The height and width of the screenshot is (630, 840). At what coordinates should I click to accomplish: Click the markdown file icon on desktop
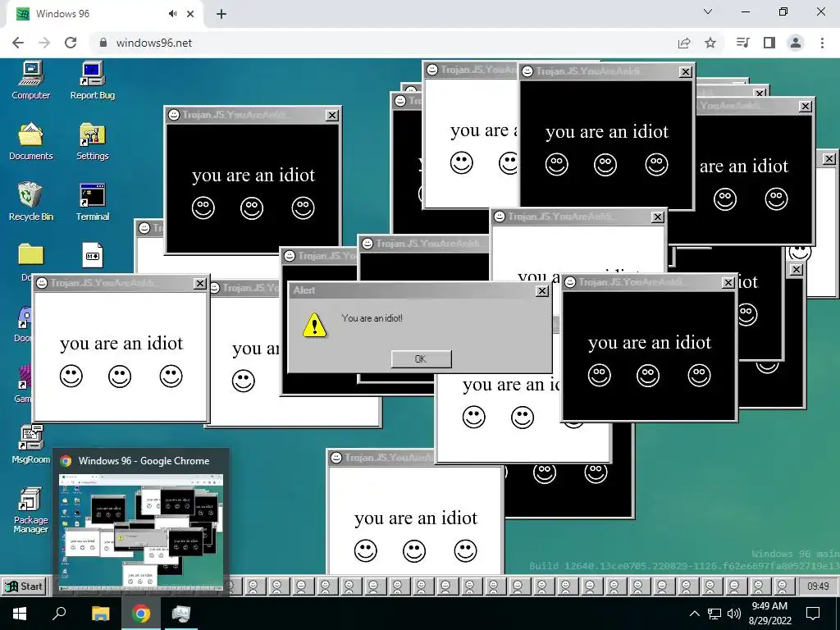click(x=93, y=256)
